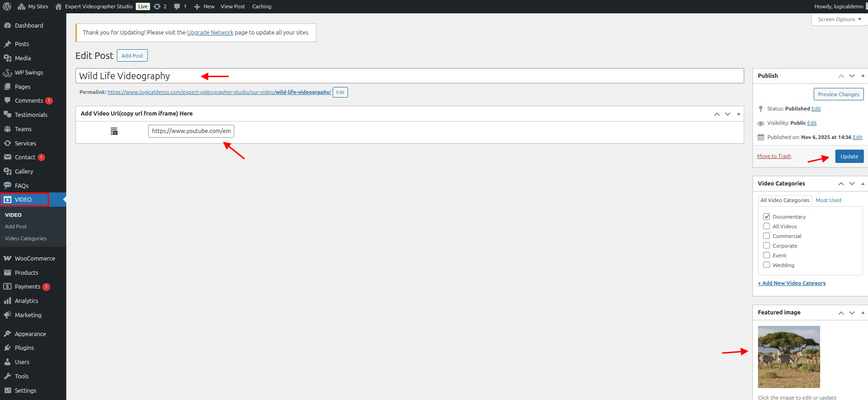Collapse the Add Video Url metabox
This screenshot has height=400, width=868.
[x=738, y=114]
